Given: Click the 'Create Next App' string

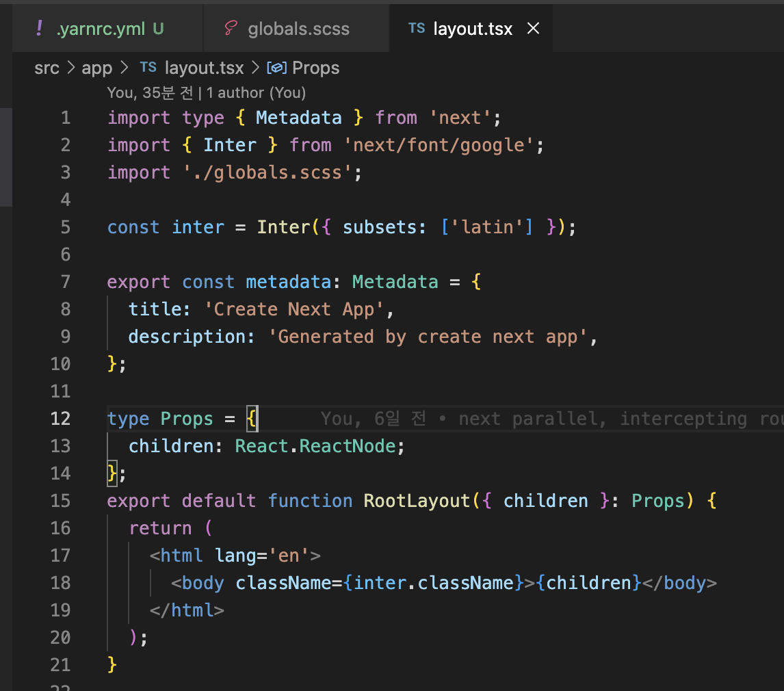Looking at the screenshot, I should click(293, 309).
